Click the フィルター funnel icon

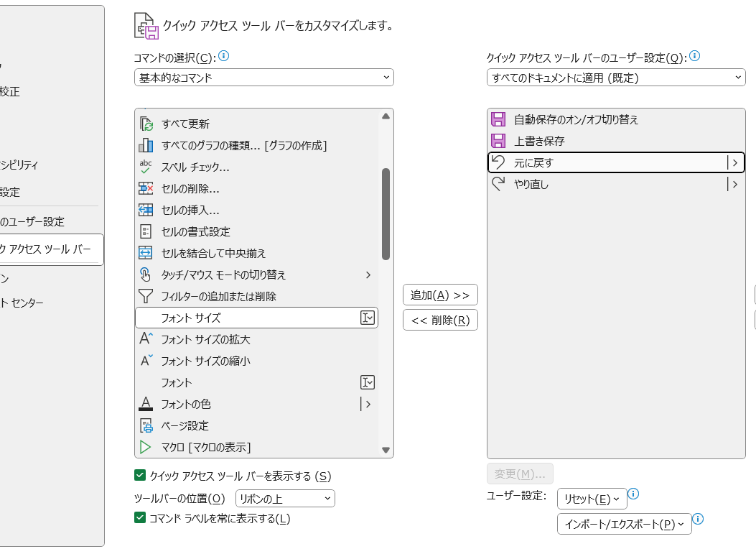pos(146,296)
